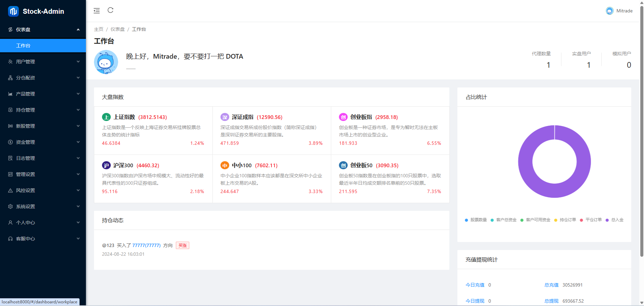
Task: Click the sidebar collapse menu icon
Action: point(97,11)
